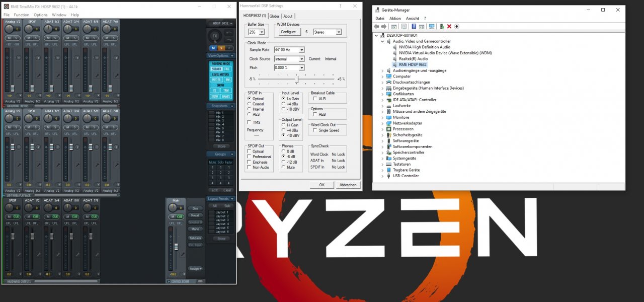The height and width of the screenshot is (302, 644).
Task: Switch to About tab in DSP Settings
Action: coord(288,16)
